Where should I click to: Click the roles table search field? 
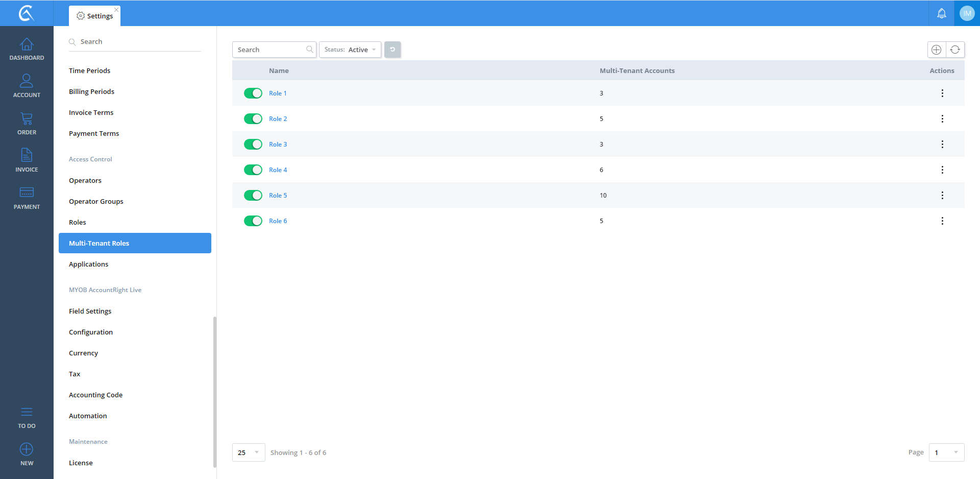(271, 50)
